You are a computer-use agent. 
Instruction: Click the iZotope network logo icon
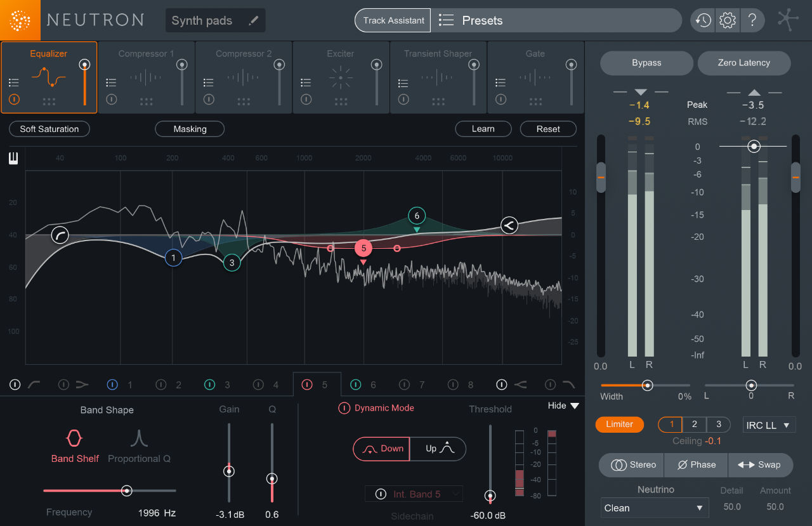(789, 20)
